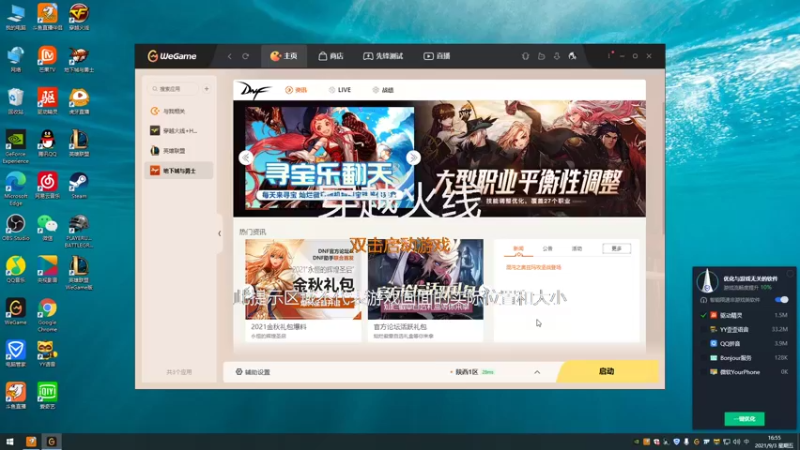Select the DNF LIVE tab
This screenshot has width=800, height=450.
click(x=340, y=90)
